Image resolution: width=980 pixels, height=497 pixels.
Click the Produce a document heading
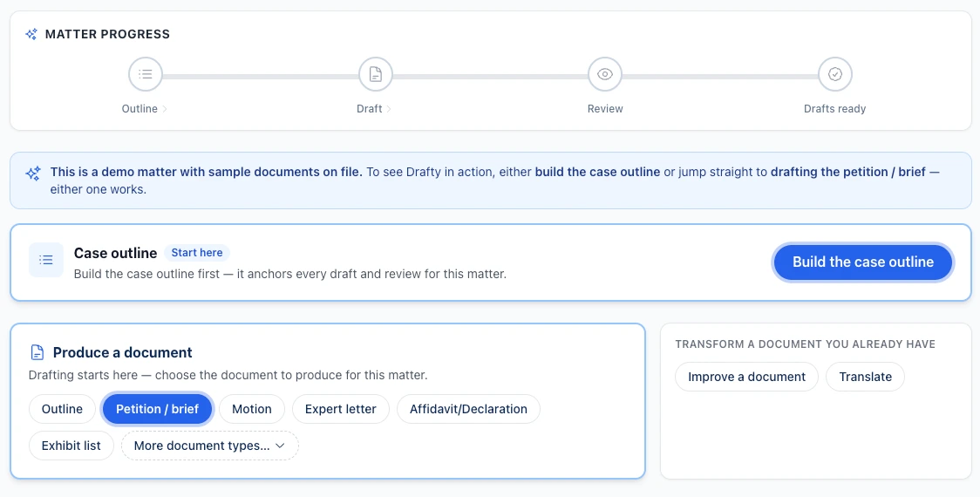(122, 352)
